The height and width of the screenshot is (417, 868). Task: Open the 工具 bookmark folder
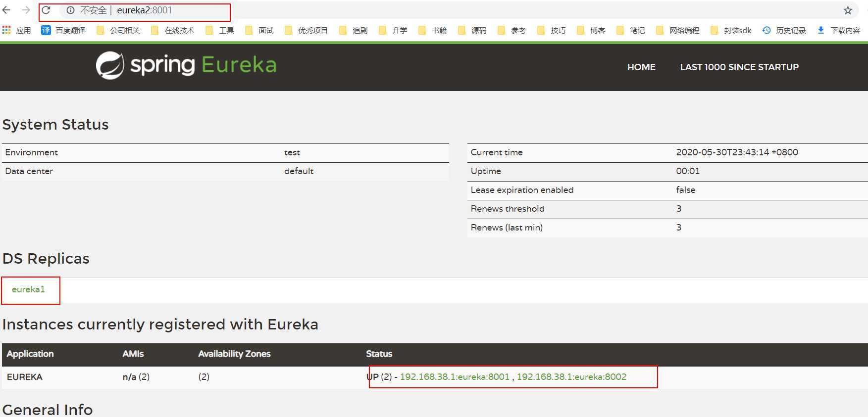click(x=219, y=30)
